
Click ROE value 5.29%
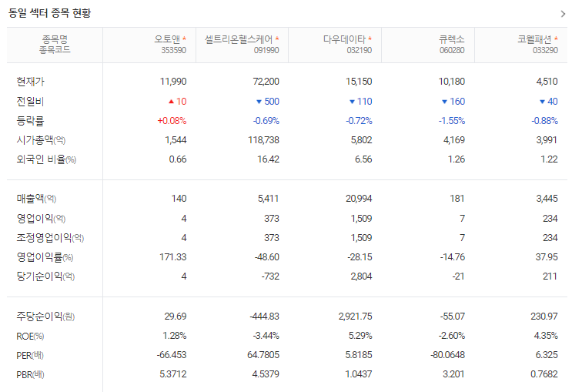pyautogui.click(x=360, y=336)
